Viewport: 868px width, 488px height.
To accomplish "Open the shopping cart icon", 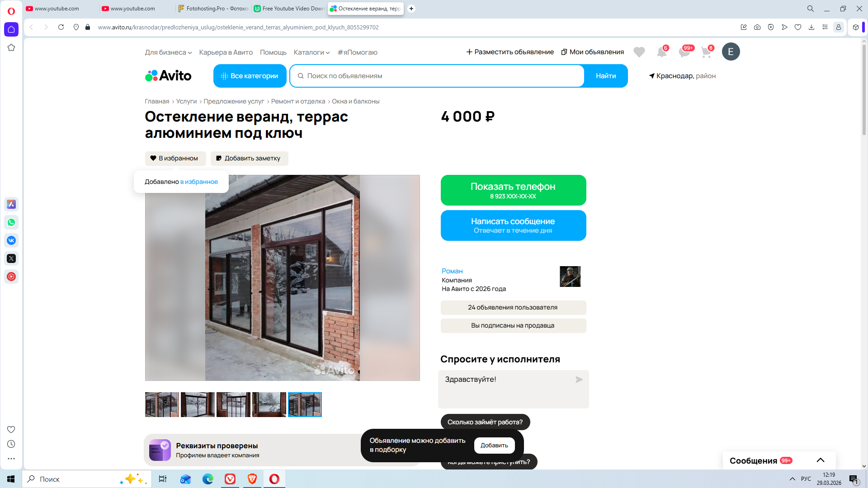I will tap(706, 52).
